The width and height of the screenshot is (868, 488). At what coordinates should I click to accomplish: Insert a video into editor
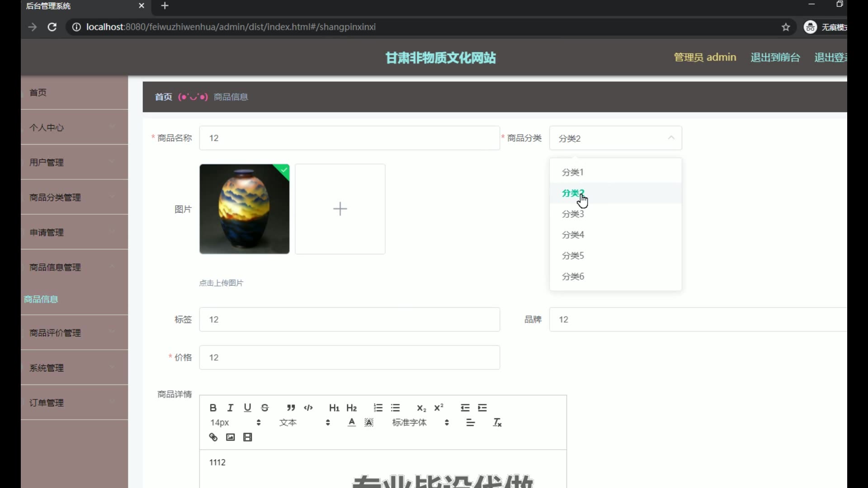(x=247, y=437)
